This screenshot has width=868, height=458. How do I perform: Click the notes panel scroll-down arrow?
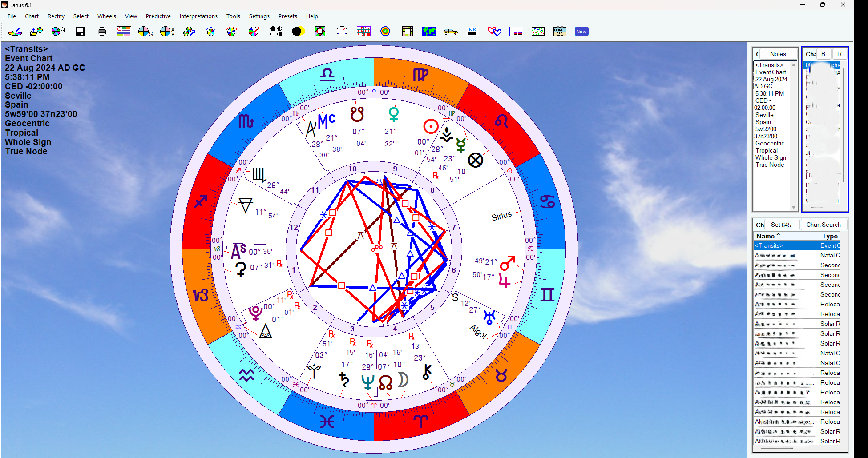click(x=794, y=207)
